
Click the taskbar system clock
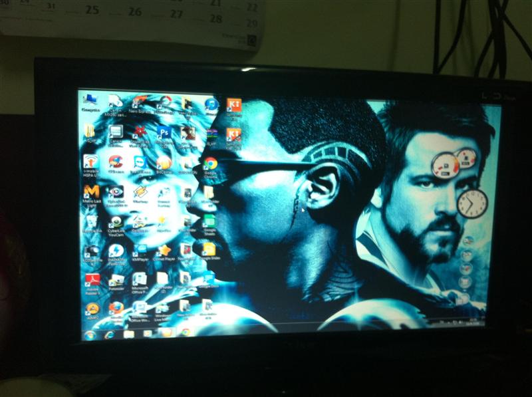473,321
